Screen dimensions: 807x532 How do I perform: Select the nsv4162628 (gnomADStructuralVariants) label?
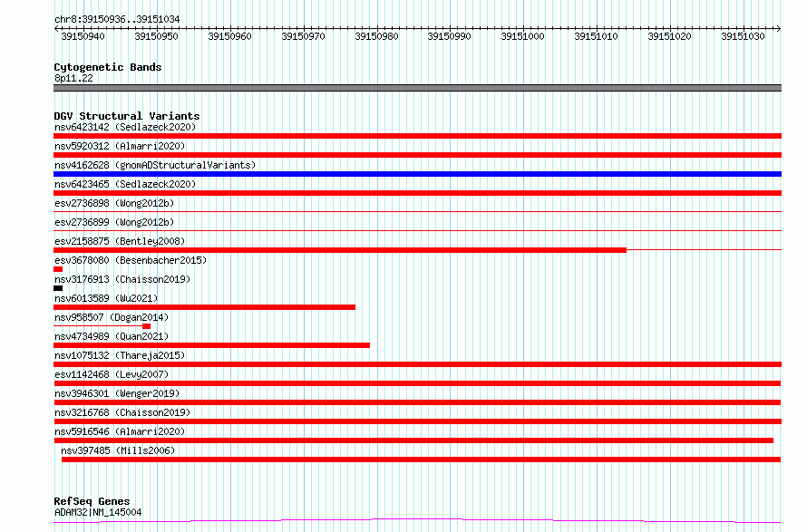pyautogui.click(x=155, y=165)
